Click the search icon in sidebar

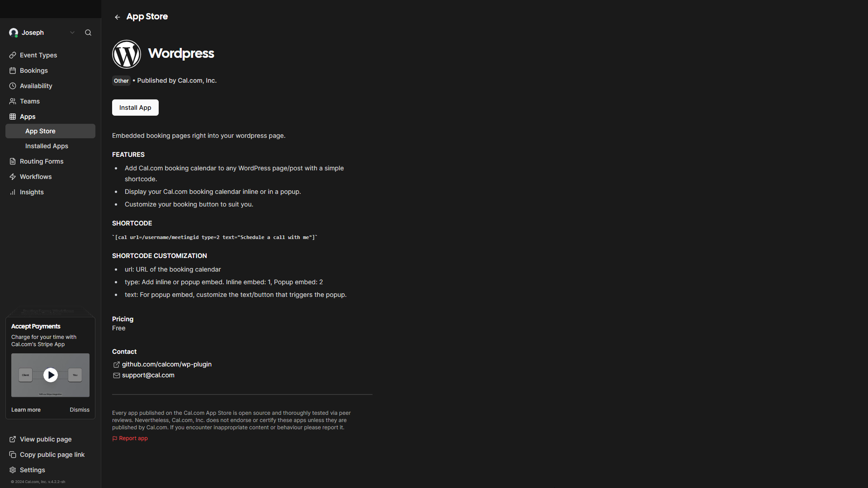(x=88, y=33)
